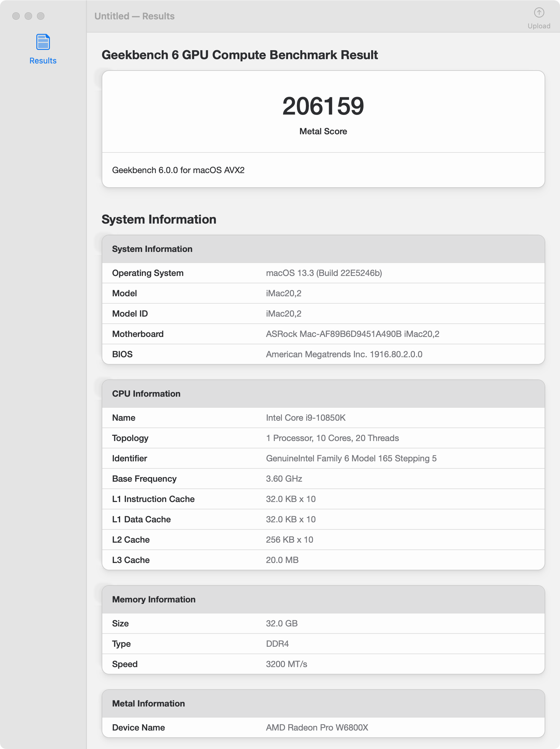Click the Operating System row label
560x749 pixels.
[x=148, y=273]
